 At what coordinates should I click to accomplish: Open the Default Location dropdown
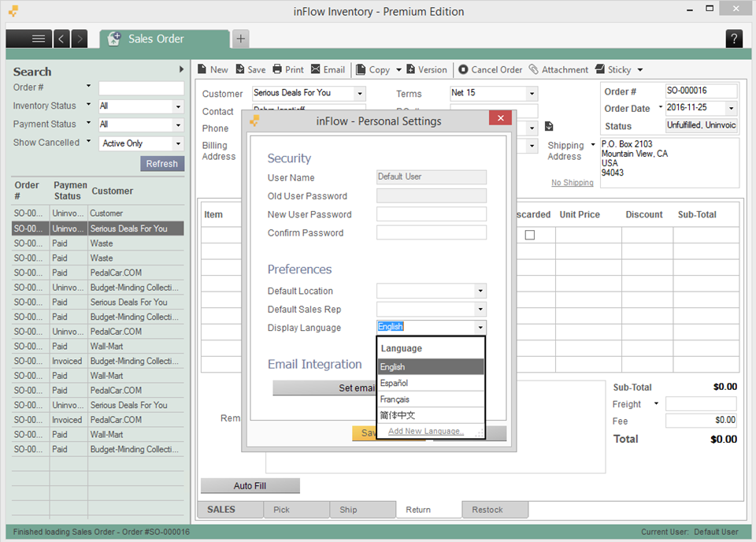[480, 291]
